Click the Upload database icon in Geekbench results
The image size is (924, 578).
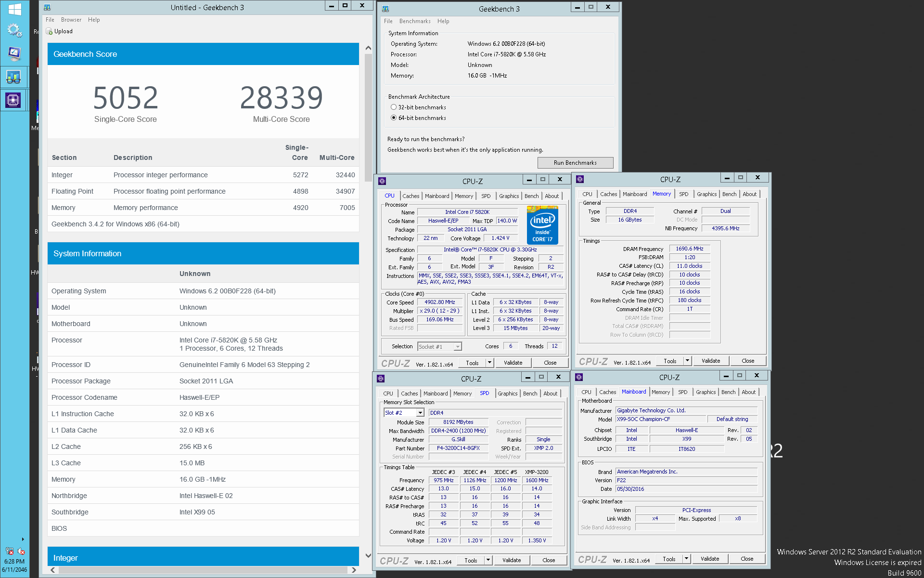tap(49, 31)
